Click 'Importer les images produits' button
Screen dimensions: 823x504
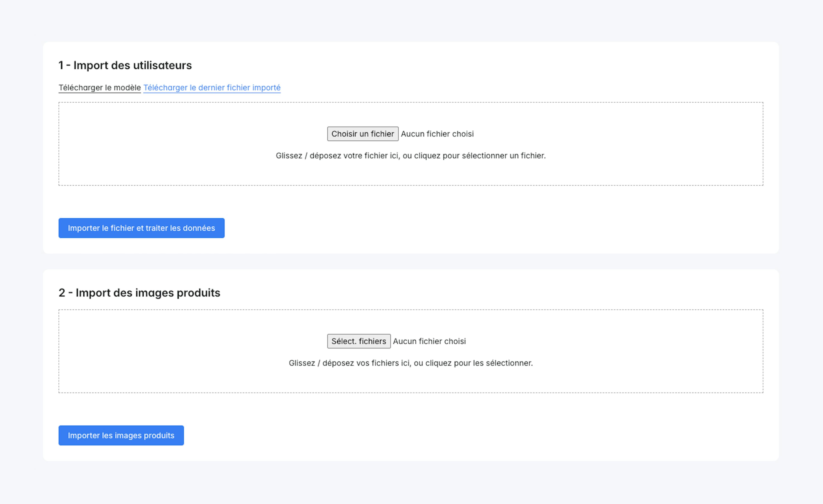pos(121,435)
